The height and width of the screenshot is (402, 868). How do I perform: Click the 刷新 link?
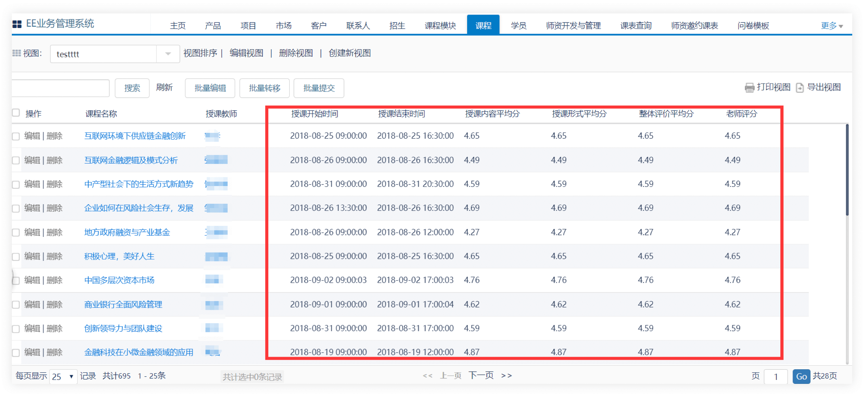click(165, 87)
